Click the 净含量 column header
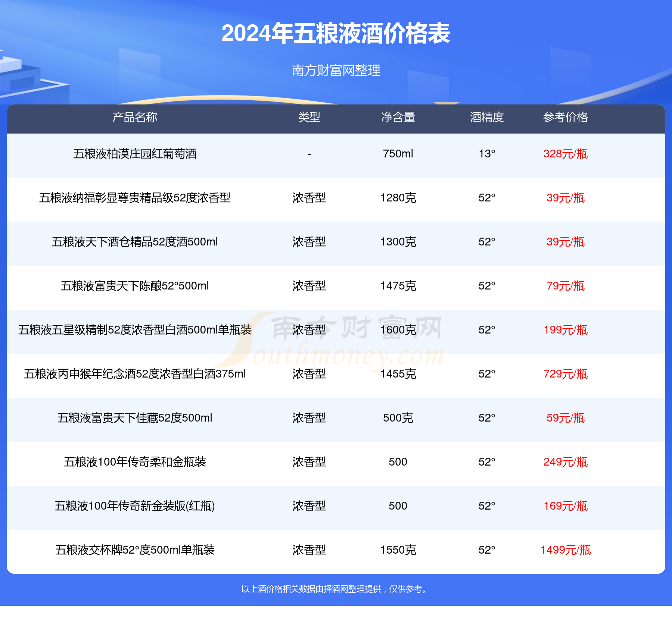The image size is (672, 623). [398, 117]
